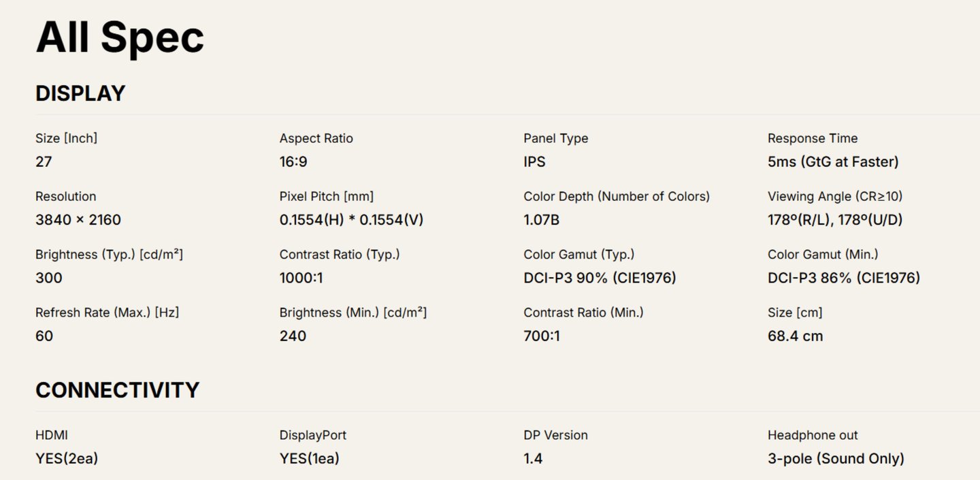Select the DCI-P3 90% (CIE1976) gamut value
The width and height of the screenshot is (980, 480).
coord(600,278)
